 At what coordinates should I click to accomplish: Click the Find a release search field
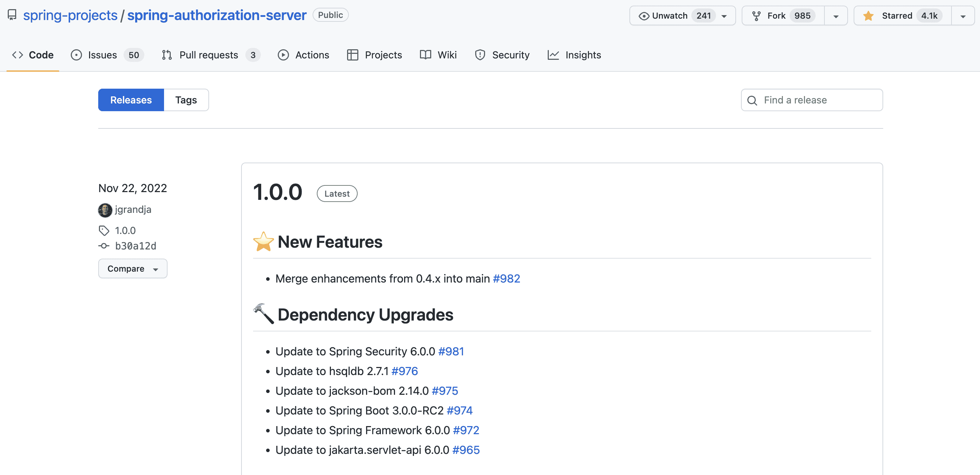tap(812, 99)
